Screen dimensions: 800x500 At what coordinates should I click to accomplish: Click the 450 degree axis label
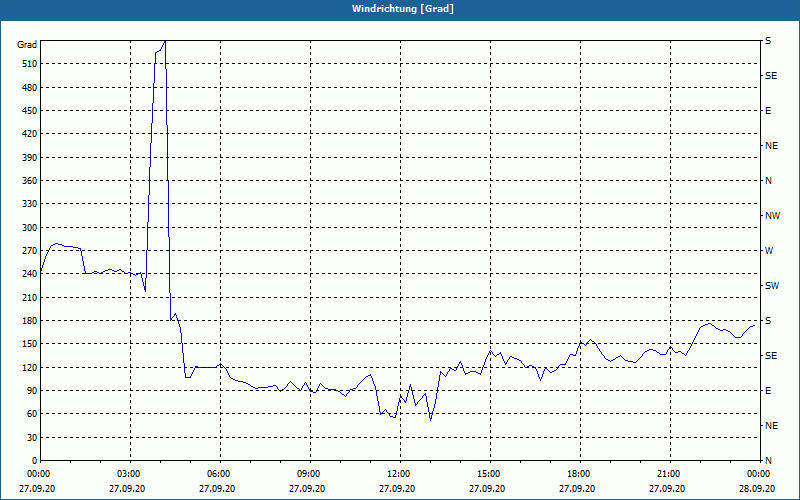click(29, 111)
